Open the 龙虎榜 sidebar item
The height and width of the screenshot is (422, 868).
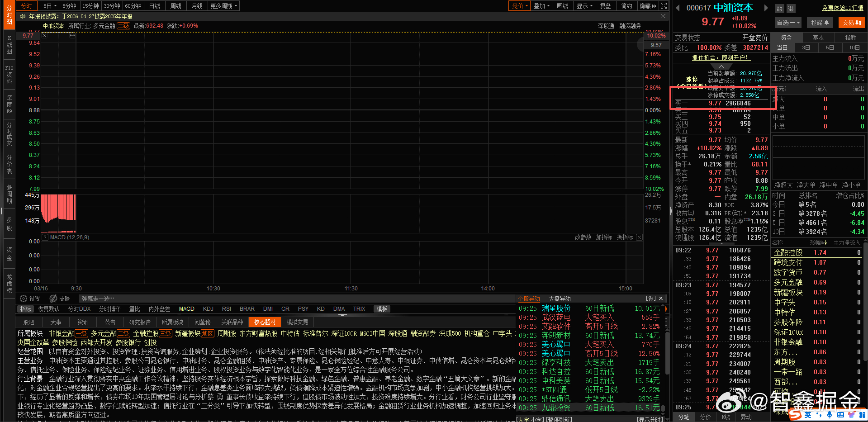tap(9, 284)
